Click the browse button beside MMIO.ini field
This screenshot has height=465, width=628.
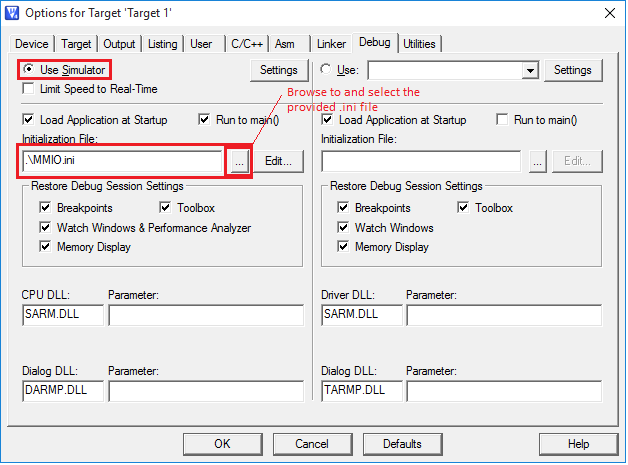click(239, 161)
